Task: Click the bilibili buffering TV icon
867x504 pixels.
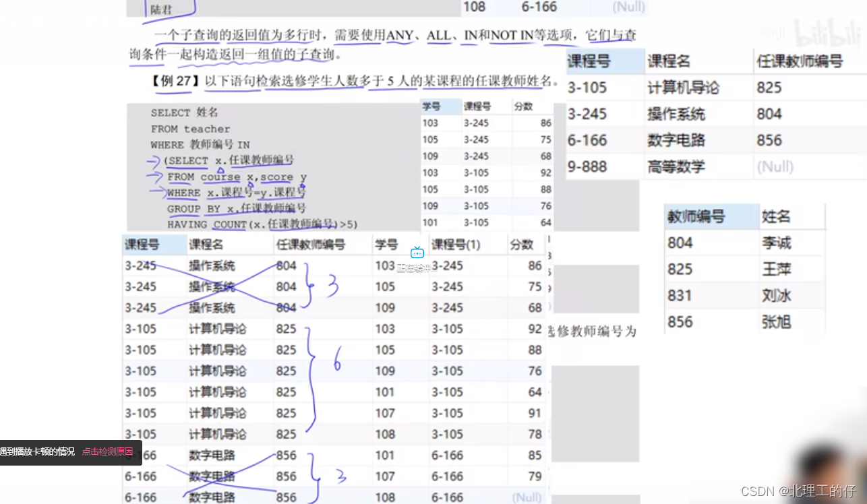Action: tap(417, 253)
